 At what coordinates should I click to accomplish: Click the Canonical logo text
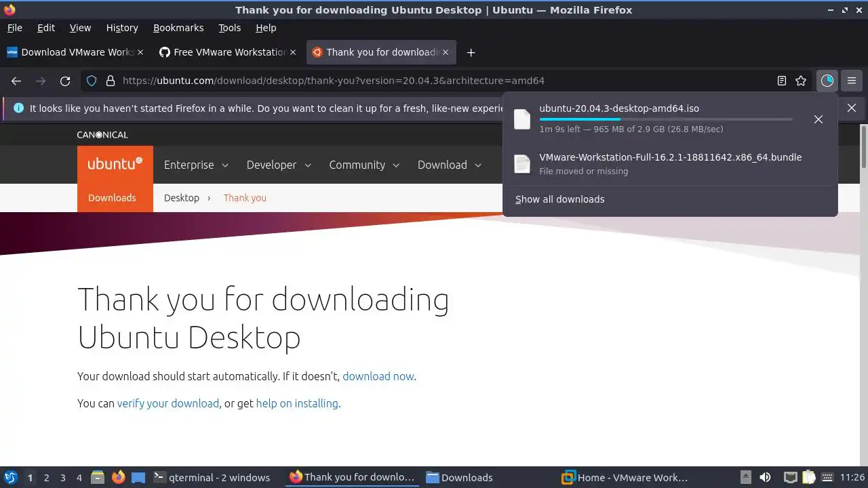102,135
